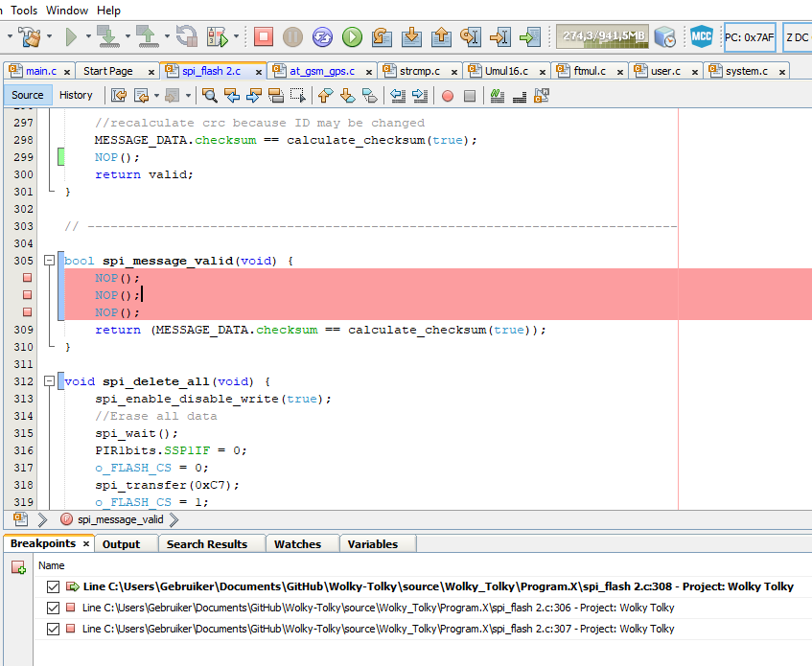Click the memory usage bar to run garbage collection

coord(602,37)
